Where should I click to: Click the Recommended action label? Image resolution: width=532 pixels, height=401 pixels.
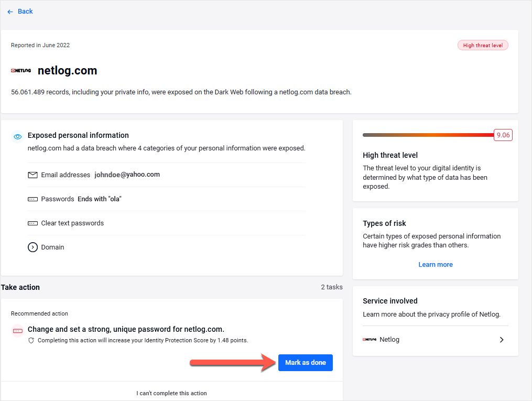coord(39,314)
